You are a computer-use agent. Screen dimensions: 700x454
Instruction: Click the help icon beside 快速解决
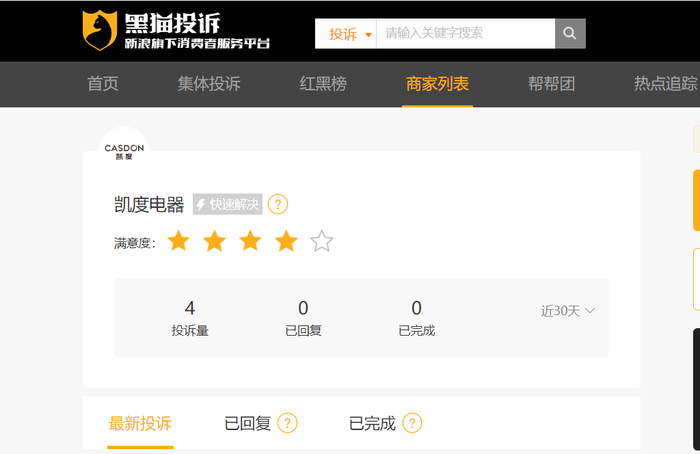click(278, 204)
